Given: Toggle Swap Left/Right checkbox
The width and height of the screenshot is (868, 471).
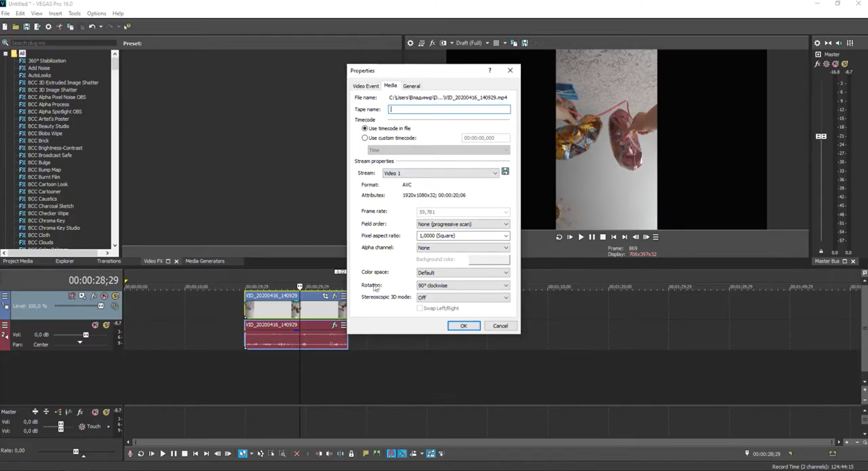Looking at the screenshot, I should 420,308.
